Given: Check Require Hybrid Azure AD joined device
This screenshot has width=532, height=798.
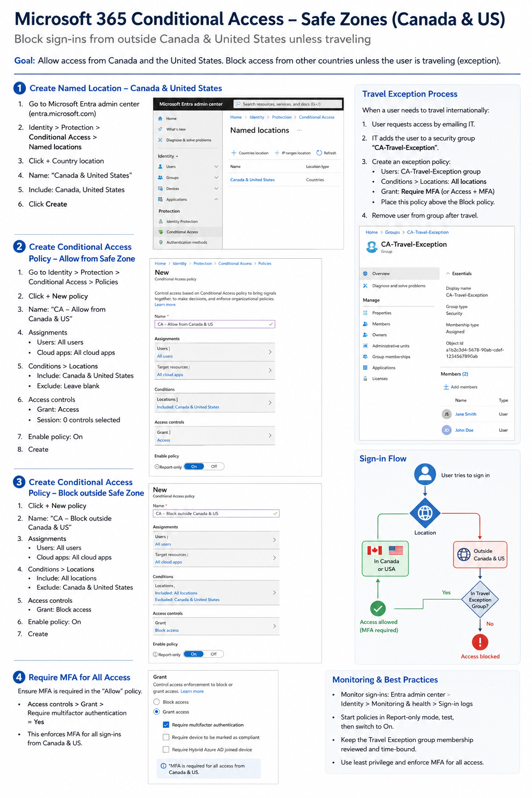Looking at the screenshot, I should [166, 750].
